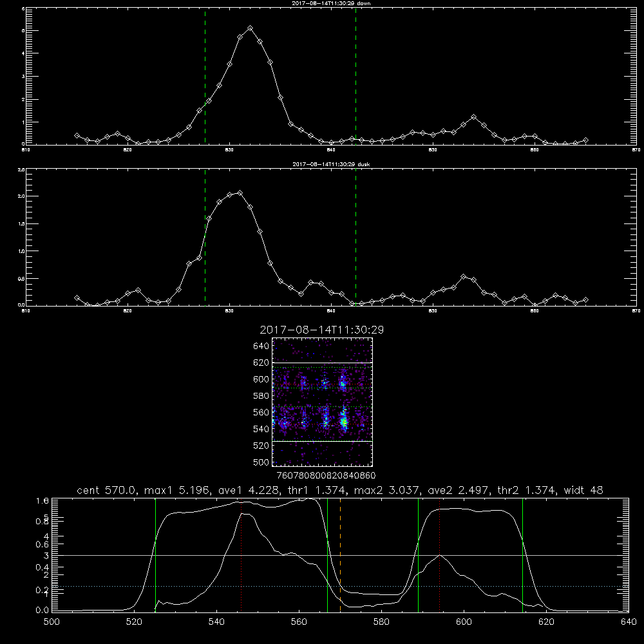Click the solid green line at 589 in bottom plot

pyautogui.click(x=418, y=555)
